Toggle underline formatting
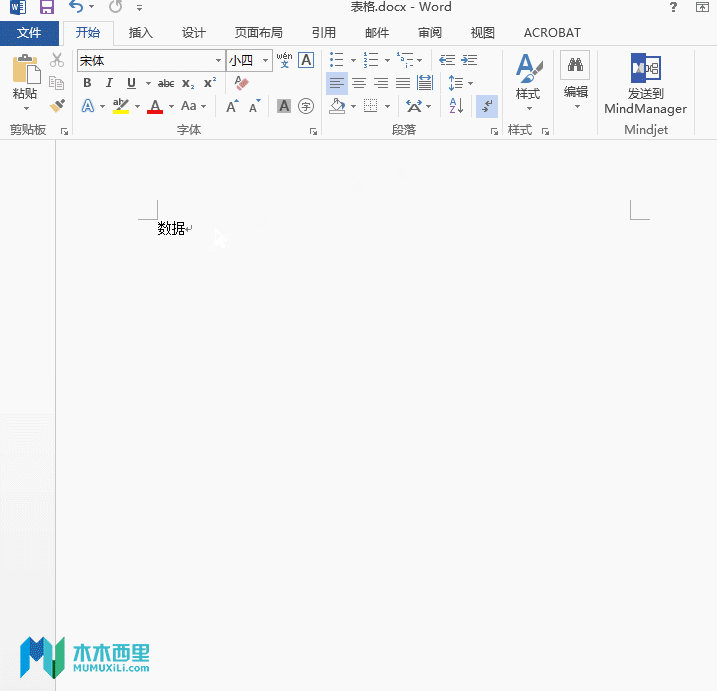Viewport: 717px width, 691px height. [131, 83]
